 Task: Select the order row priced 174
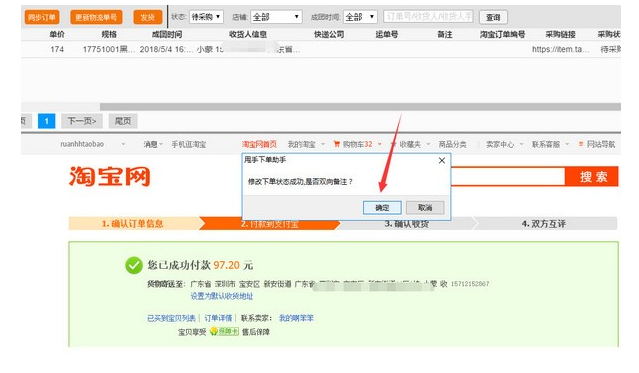point(321,49)
